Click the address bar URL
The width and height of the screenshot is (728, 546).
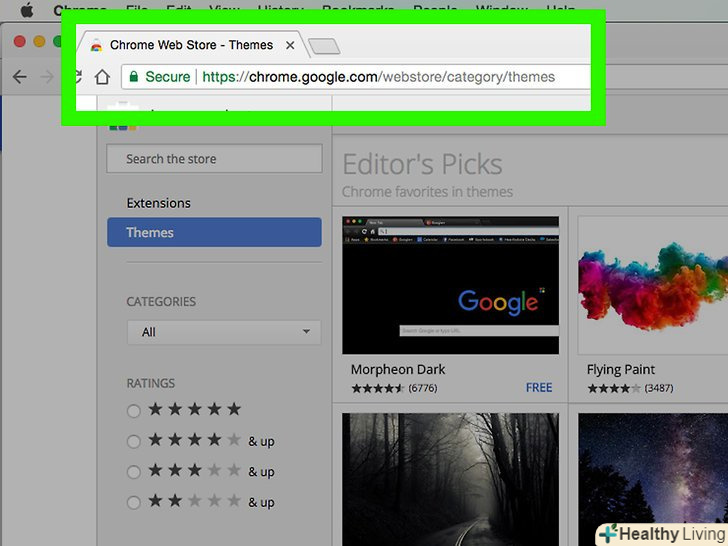click(378, 77)
